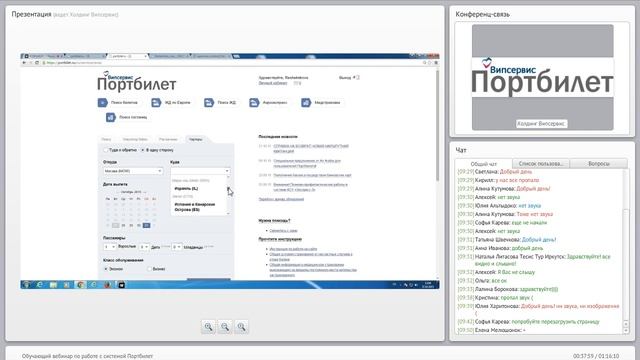This screenshot has width=640, height=360.
Task: Click the Выход logout link
Action: 345,77
